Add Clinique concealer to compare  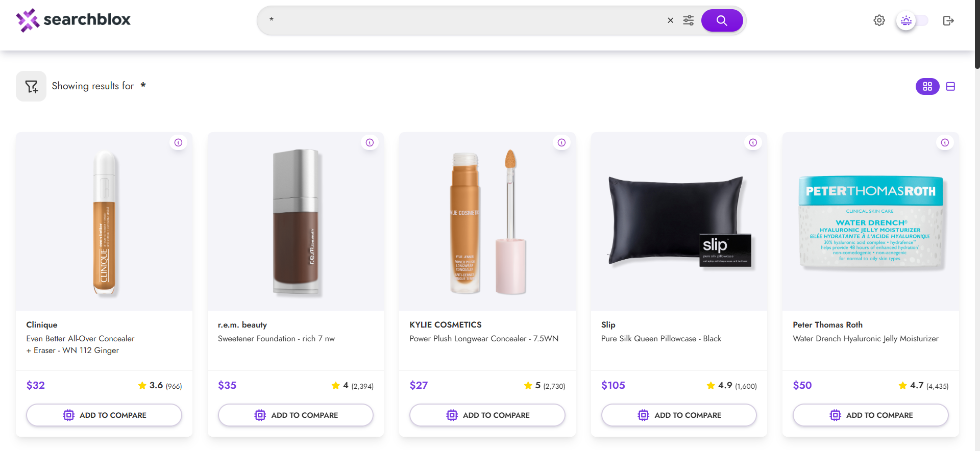[x=104, y=415]
